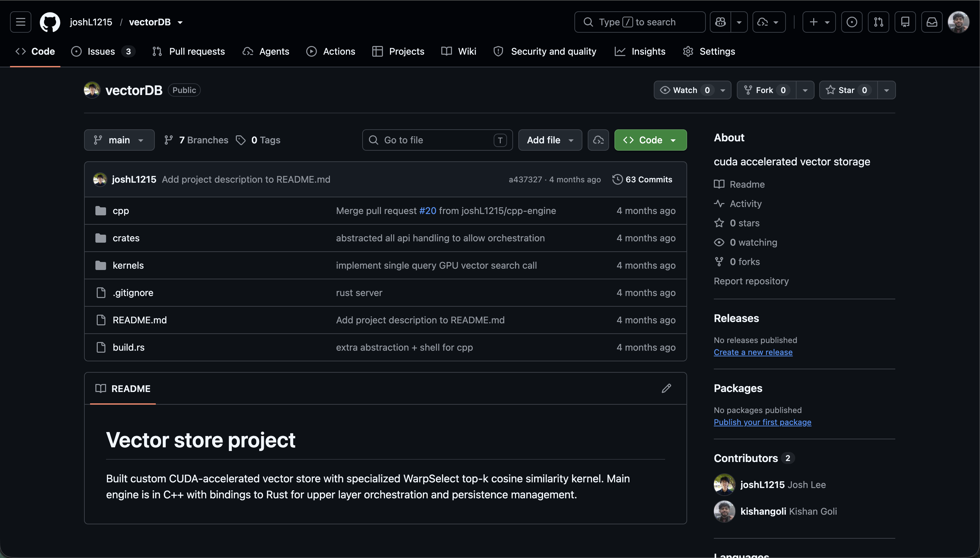Open the cpp folder
Image resolution: width=980 pixels, height=558 pixels.
click(121, 210)
